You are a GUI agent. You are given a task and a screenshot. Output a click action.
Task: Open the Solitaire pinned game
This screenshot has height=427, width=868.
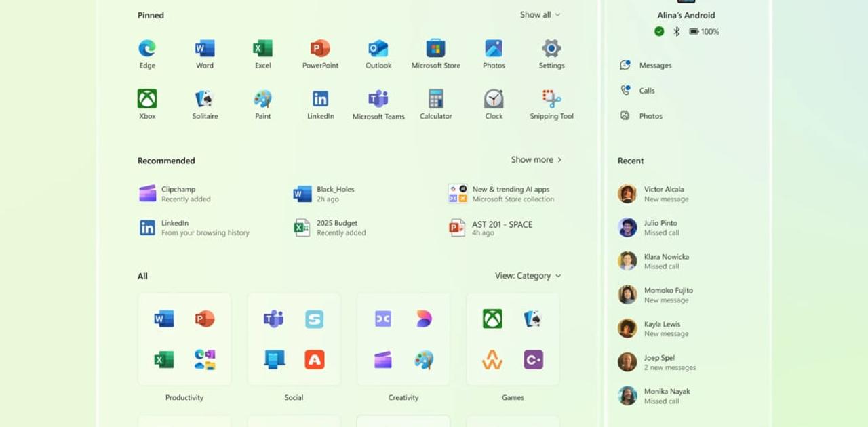205,104
